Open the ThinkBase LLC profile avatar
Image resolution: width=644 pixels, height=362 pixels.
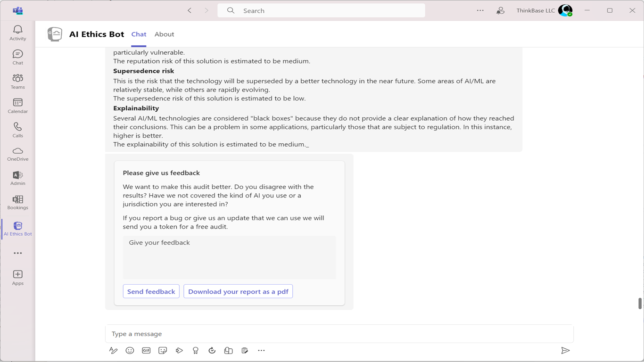(x=565, y=10)
